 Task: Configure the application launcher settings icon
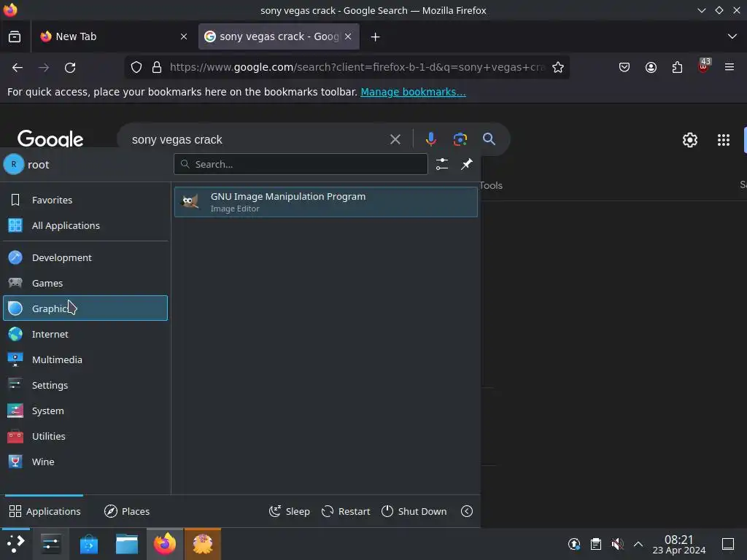442,164
